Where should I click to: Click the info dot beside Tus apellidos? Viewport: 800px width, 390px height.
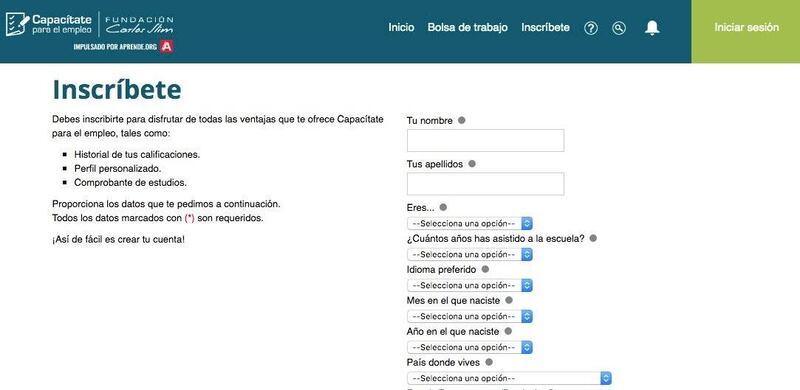coord(472,164)
